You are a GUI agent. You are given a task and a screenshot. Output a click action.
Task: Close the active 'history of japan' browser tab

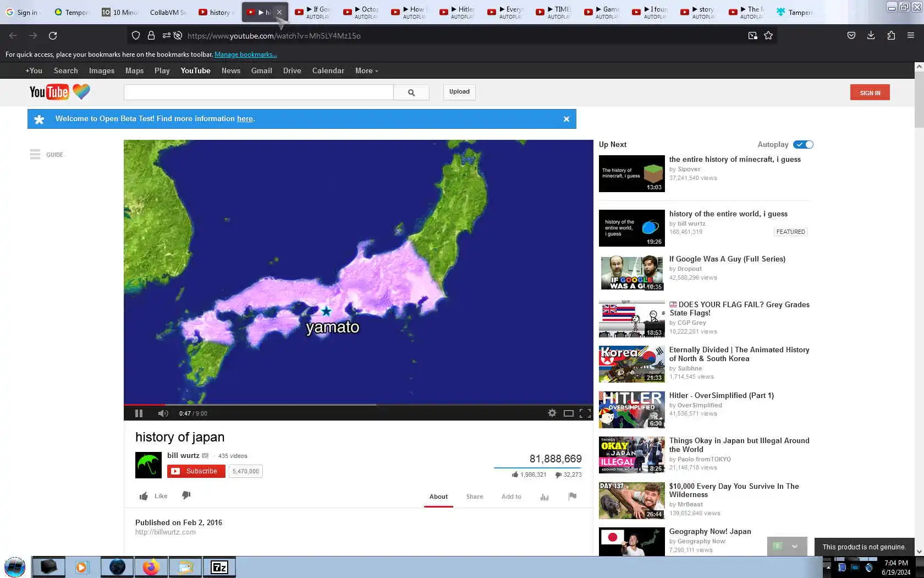(x=279, y=12)
